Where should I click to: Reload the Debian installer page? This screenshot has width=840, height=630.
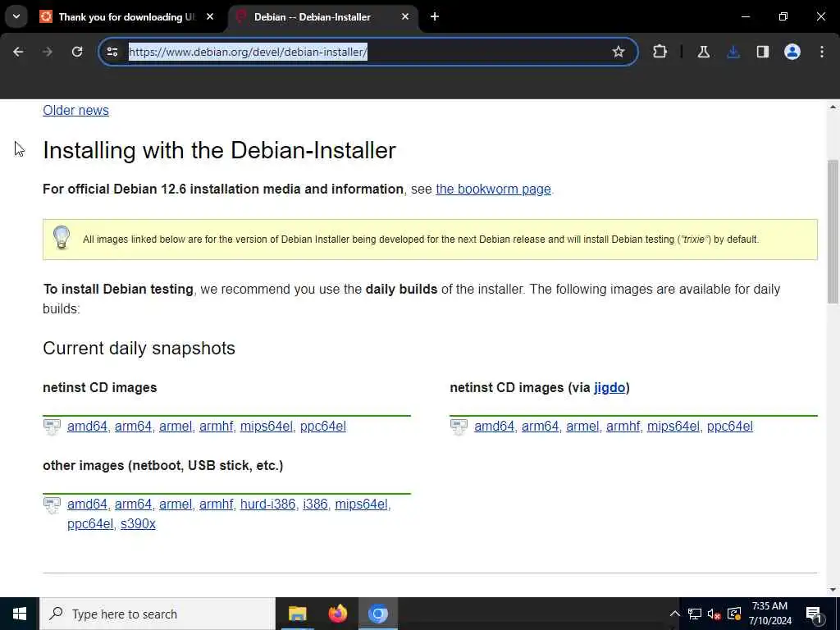point(77,52)
